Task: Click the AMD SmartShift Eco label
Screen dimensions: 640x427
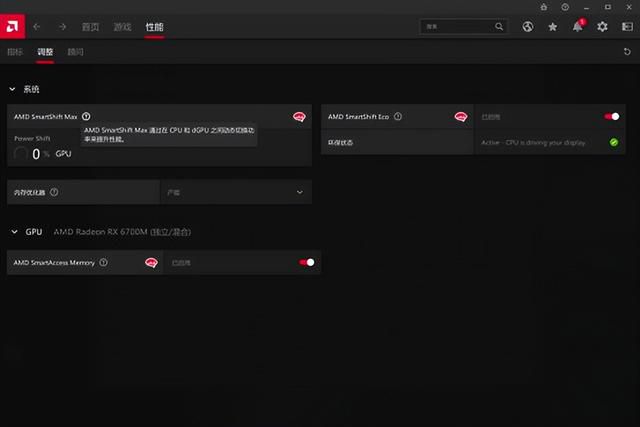Action: [358, 117]
